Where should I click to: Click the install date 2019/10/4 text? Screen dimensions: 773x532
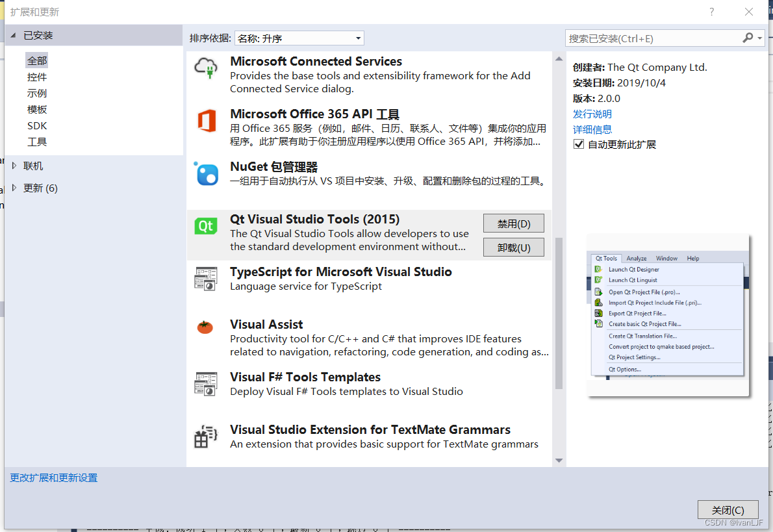tap(641, 83)
